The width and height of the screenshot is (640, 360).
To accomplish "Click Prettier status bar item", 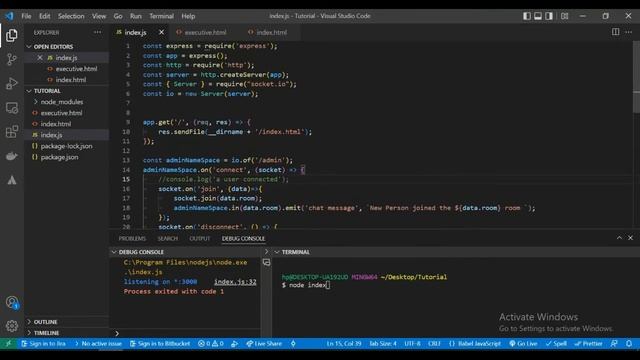I will click(x=588, y=344).
